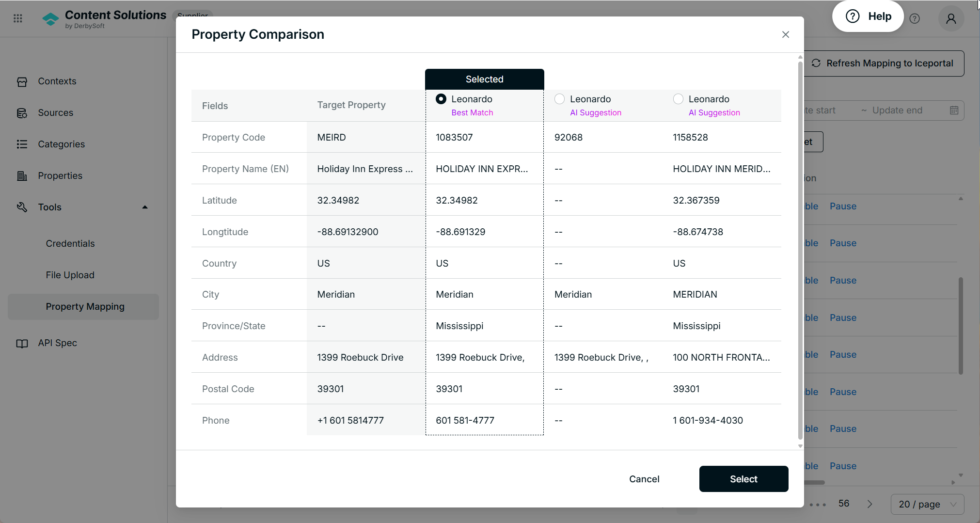Collapse the Tools menu arrow

(144, 207)
